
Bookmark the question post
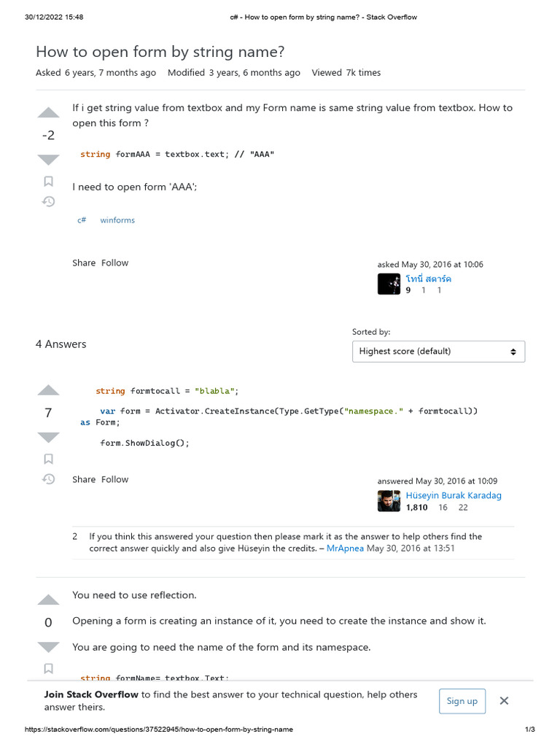(48, 181)
